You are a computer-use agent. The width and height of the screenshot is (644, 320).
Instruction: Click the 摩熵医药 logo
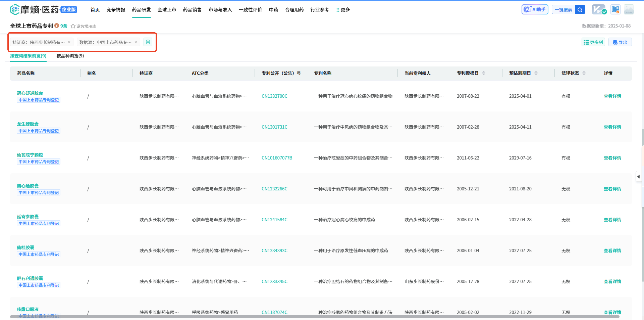(x=44, y=9)
